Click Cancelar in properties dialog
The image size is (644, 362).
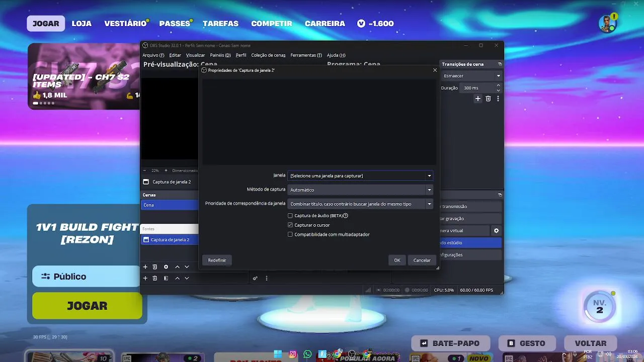[x=422, y=260]
